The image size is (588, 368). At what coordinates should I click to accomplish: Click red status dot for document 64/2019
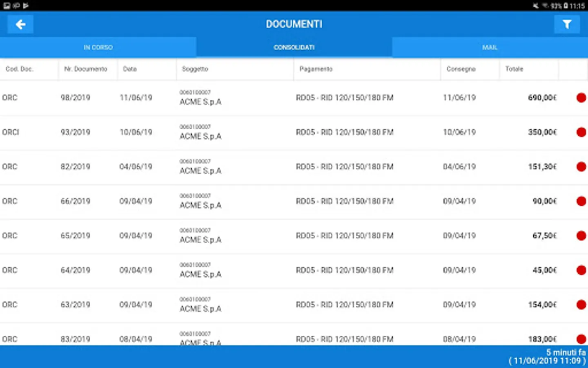581,270
